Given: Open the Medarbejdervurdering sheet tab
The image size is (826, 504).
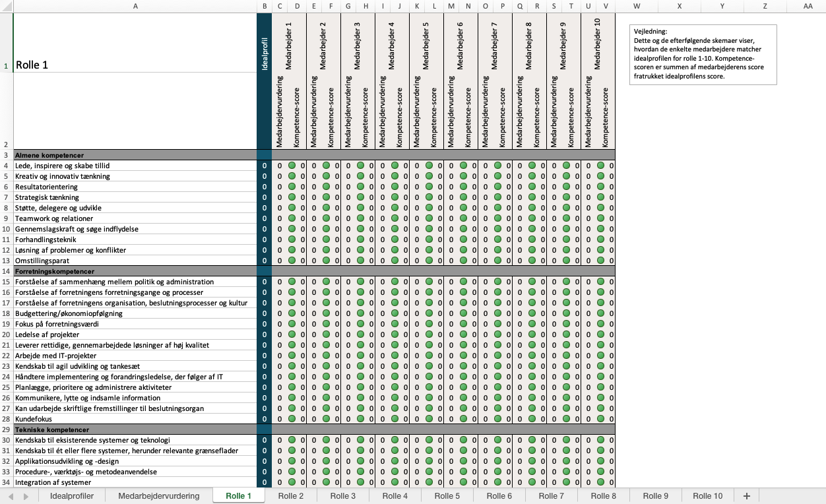Looking at the screenshot, I should pos(158,496).
